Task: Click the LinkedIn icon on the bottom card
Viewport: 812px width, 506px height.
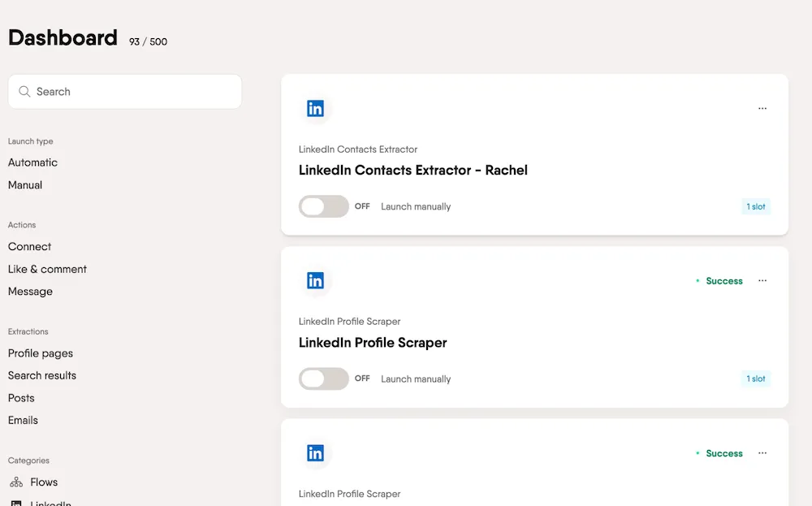Action: click(315, 452)
